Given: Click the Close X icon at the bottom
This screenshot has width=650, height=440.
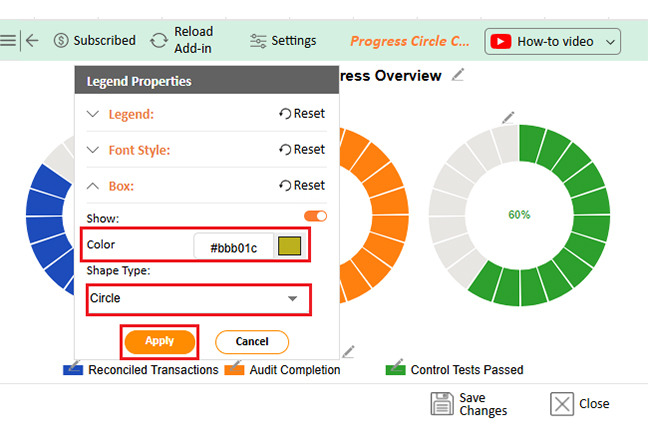Looking at the screenshot, I should coord(562,404).
